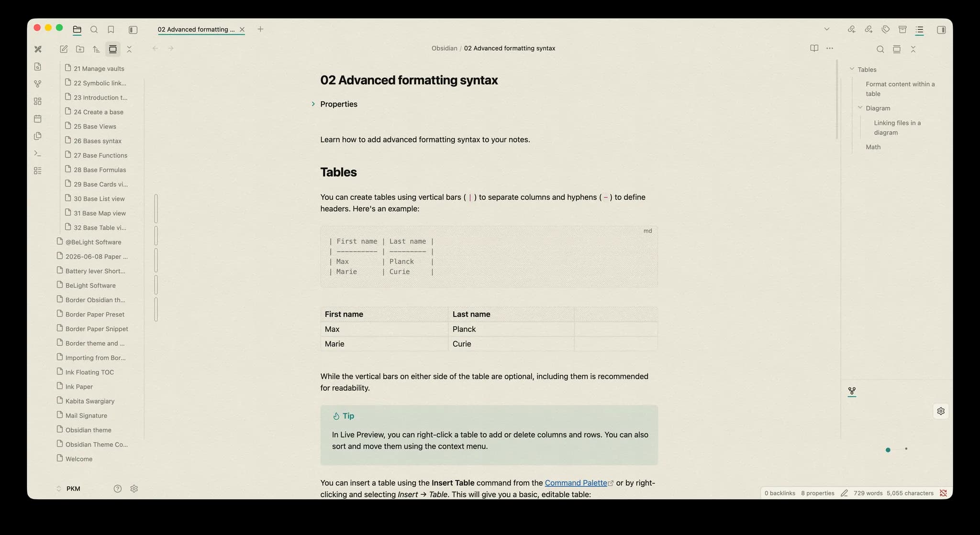Screen dimensions: 980x535
Task: Click the Obsidian breadcrumb folder
Action: click(444, 48)
